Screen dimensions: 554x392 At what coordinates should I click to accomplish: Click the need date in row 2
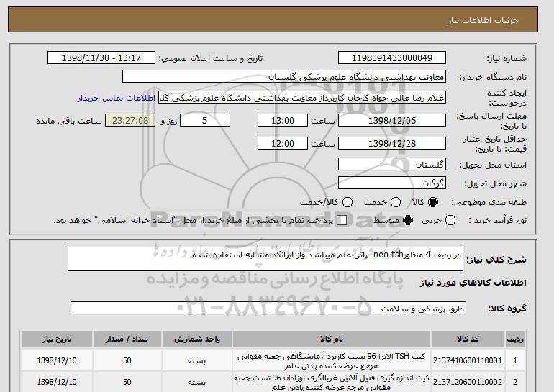click(x=57, y=382)
